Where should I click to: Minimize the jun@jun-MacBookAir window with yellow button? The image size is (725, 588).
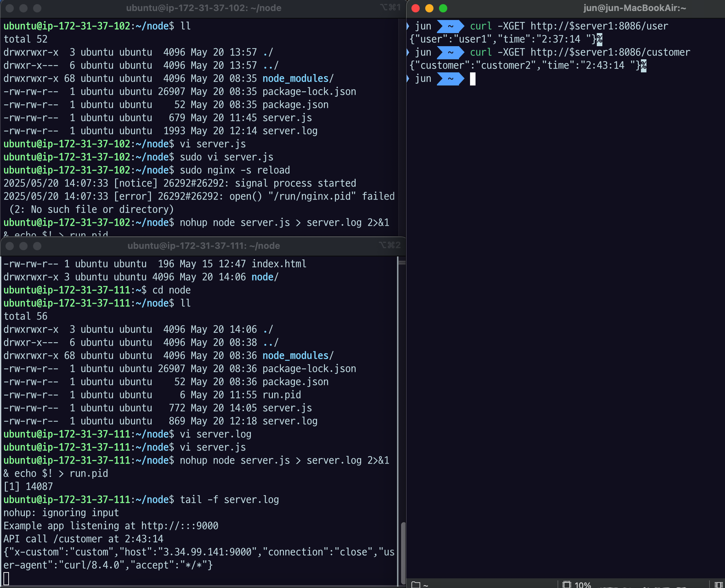[429, 8]
